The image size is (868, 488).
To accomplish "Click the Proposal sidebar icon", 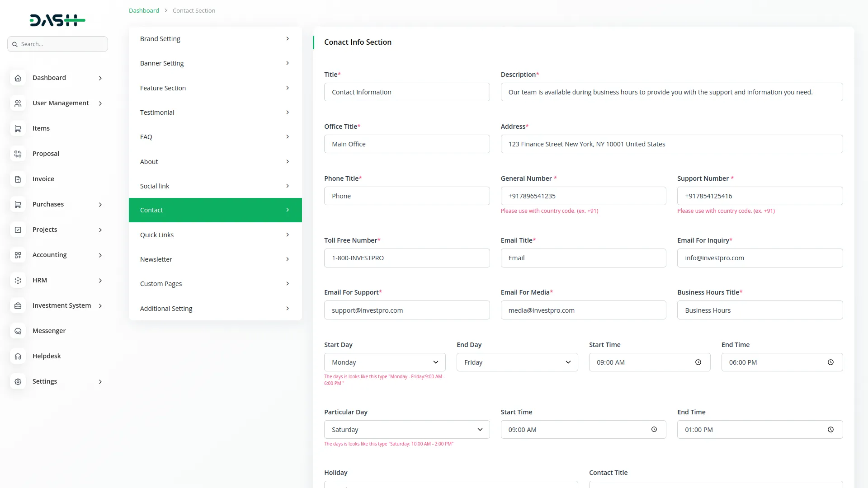I will coord(18,154).
